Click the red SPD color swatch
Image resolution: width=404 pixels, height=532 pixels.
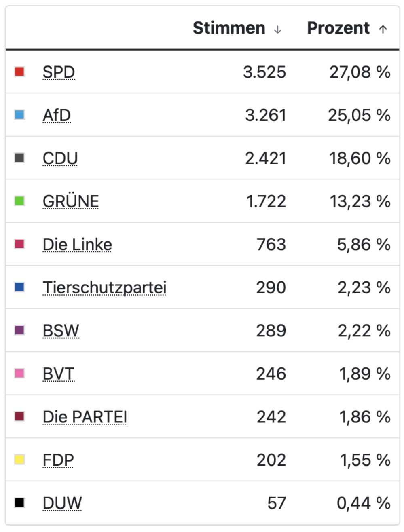pyautogui.click(x=19, y=72)
